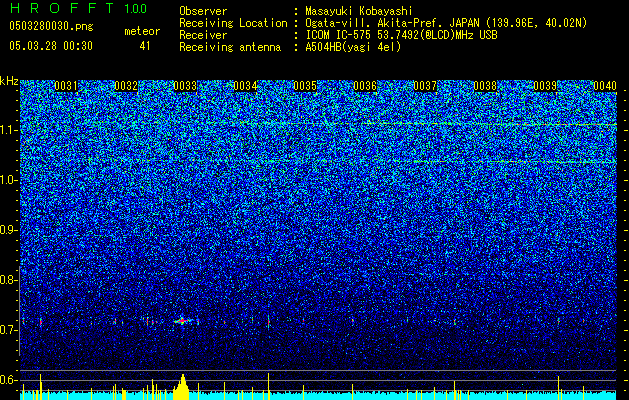Click the Observer label
The width and height of the screenshot is (629, 400).
(x=203, y=11)
